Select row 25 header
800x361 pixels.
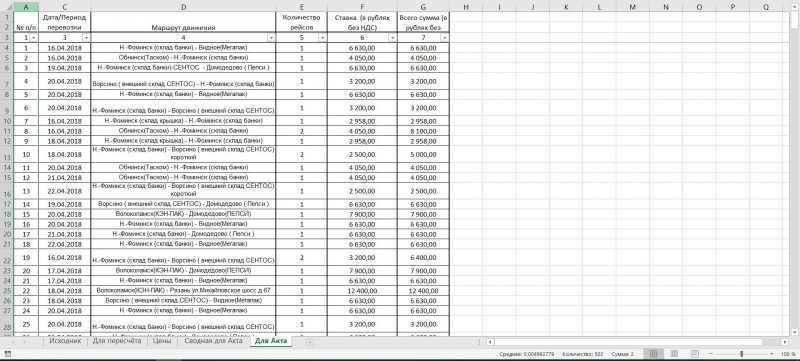[7, 290]
